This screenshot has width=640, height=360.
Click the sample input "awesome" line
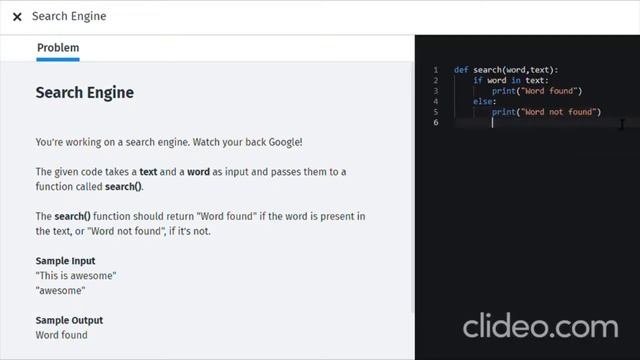click(x=60, y=291)
